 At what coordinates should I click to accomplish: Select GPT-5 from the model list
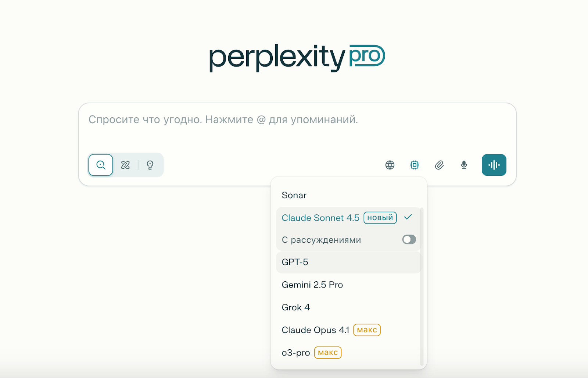point(295,262)
